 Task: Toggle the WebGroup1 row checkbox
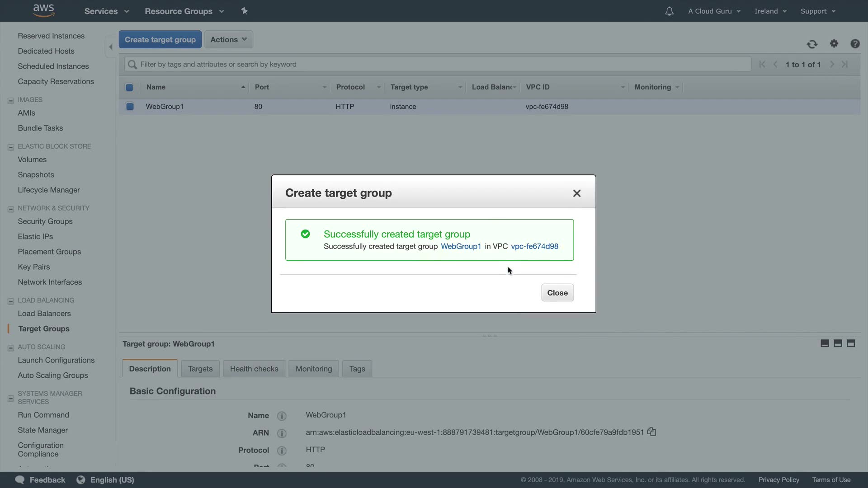[x=130, y=107]
